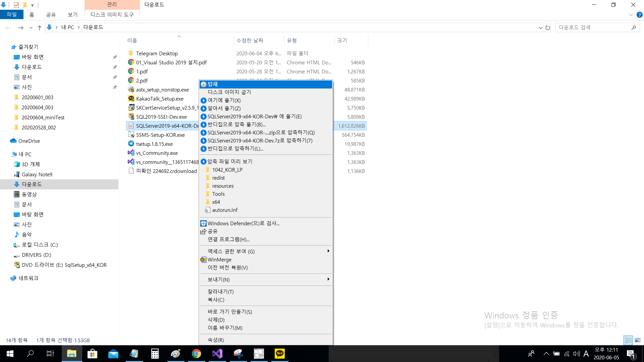
Task: Click the Chrome icon in the taskbar
Action: (197, 354)
